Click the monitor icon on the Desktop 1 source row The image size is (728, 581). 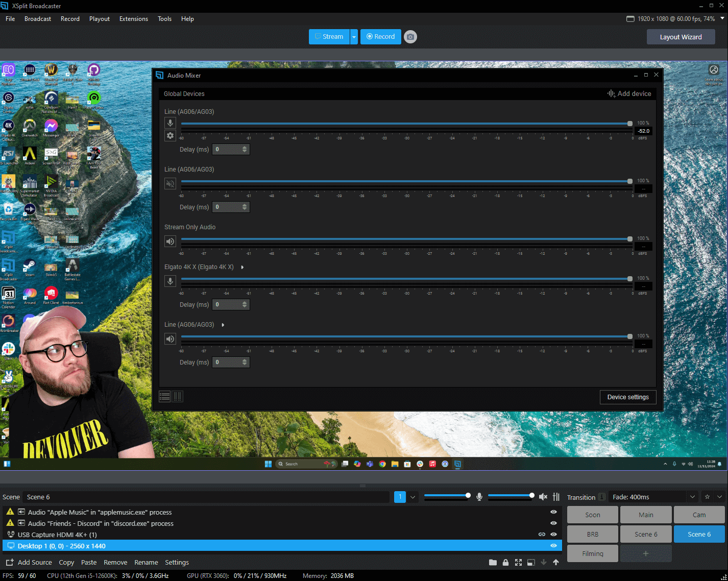11,546
